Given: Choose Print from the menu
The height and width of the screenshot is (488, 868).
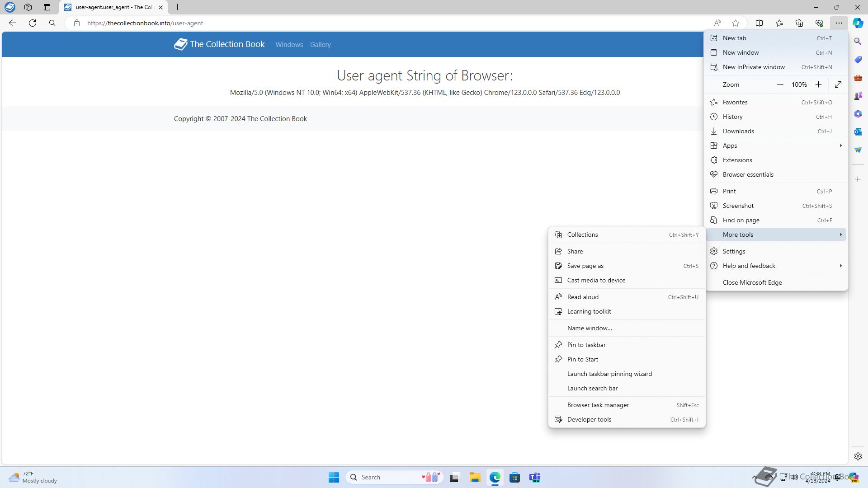Looking at the screenshot, I should (776, 191).
